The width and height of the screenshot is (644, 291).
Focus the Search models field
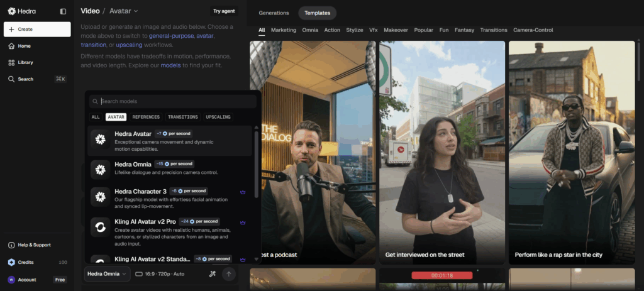click(173, 101)
